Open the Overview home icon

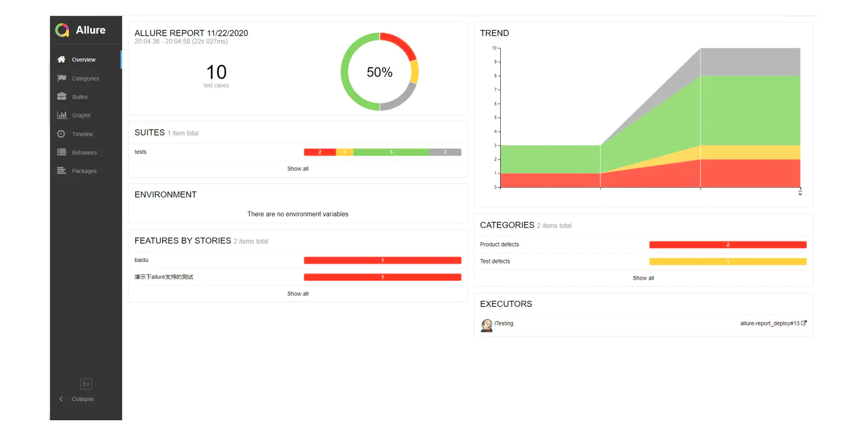pos(61,59)
